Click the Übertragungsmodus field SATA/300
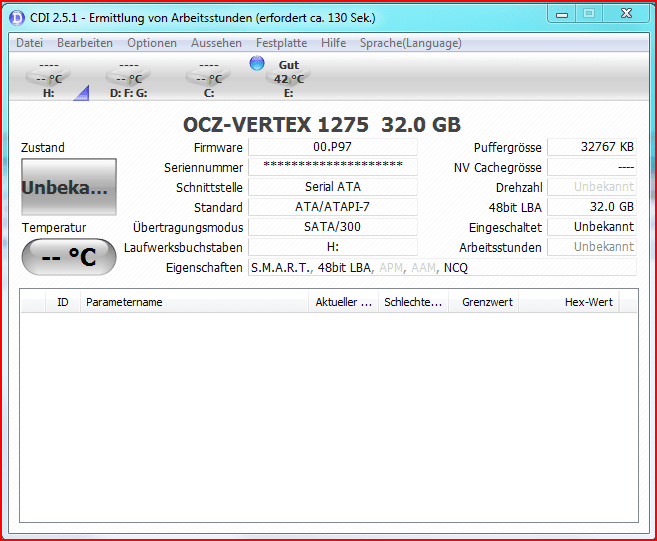Screen dimensions: 657x541 tap(333, 227)
